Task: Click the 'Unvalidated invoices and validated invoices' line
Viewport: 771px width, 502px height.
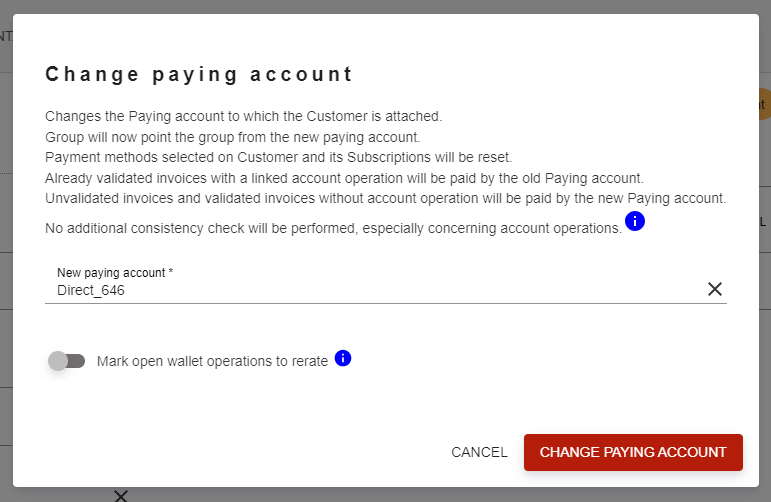Action: [x=386, y=199]
